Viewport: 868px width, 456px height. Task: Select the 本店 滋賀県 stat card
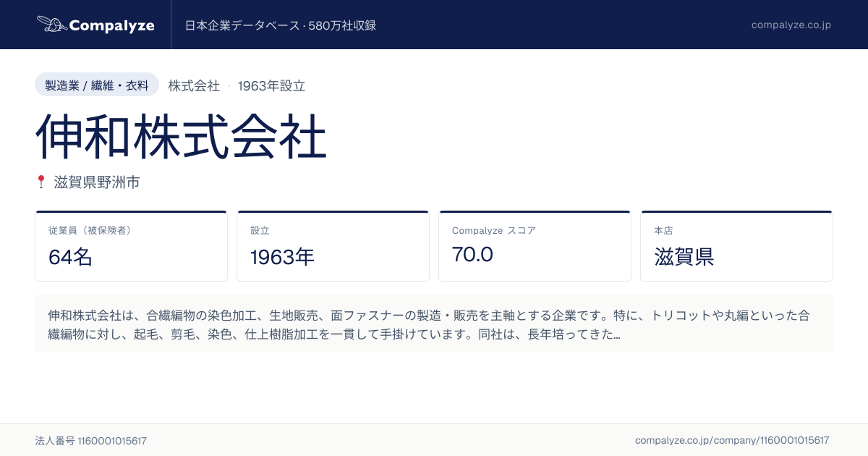pos(737,246)
